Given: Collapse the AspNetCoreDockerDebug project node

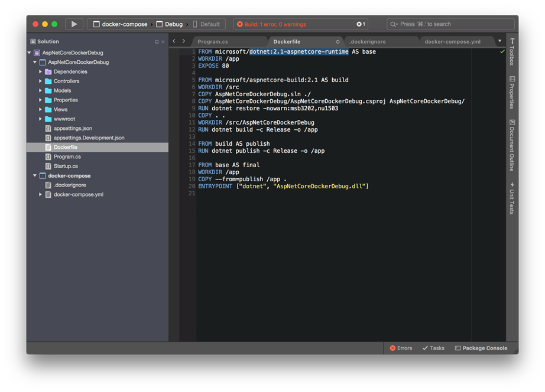Looking at the screenshot, I should tap(35, 62).
